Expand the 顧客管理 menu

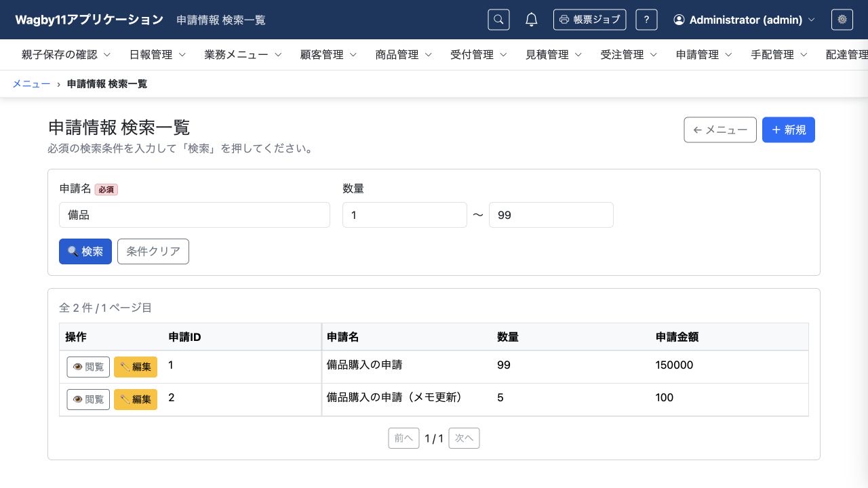pyautogui.click(x=328, y=55)
